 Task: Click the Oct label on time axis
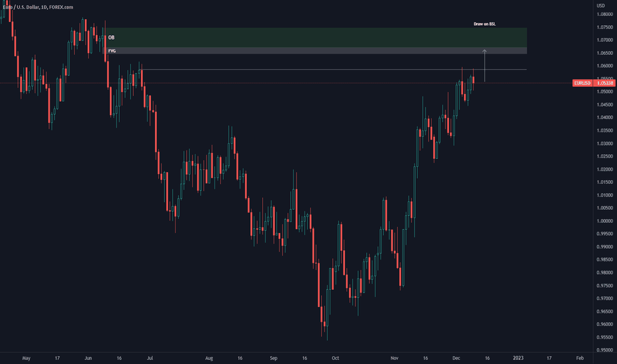coord(335,358)
